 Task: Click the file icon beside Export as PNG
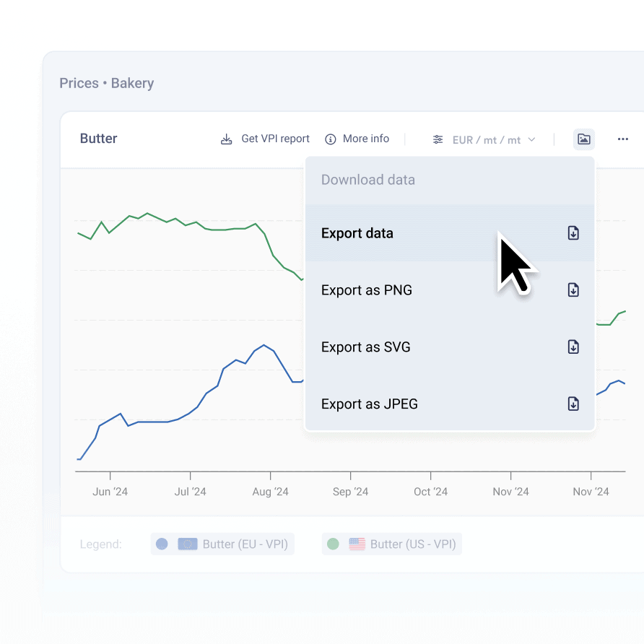573,290
